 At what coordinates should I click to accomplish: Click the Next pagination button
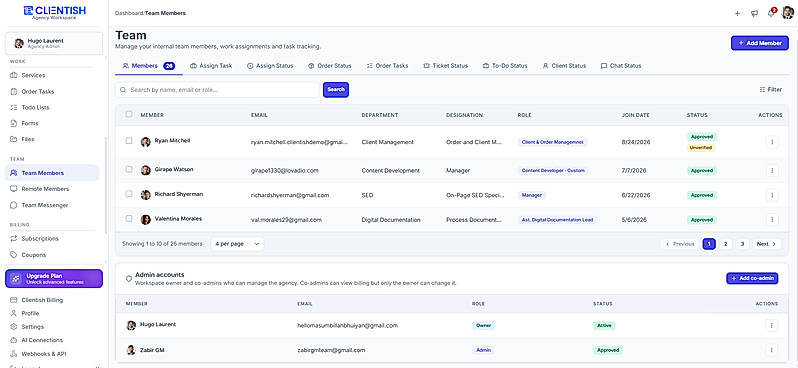(x=766, y=244)
